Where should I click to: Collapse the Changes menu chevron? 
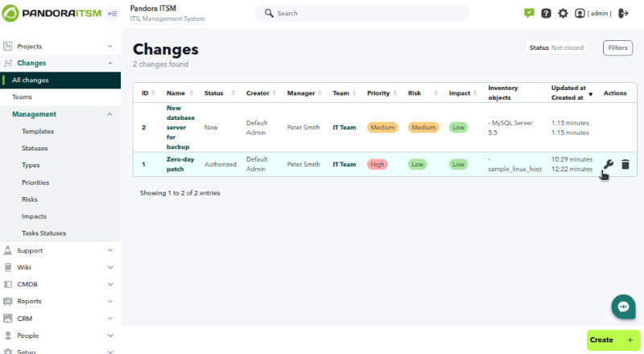110,64
